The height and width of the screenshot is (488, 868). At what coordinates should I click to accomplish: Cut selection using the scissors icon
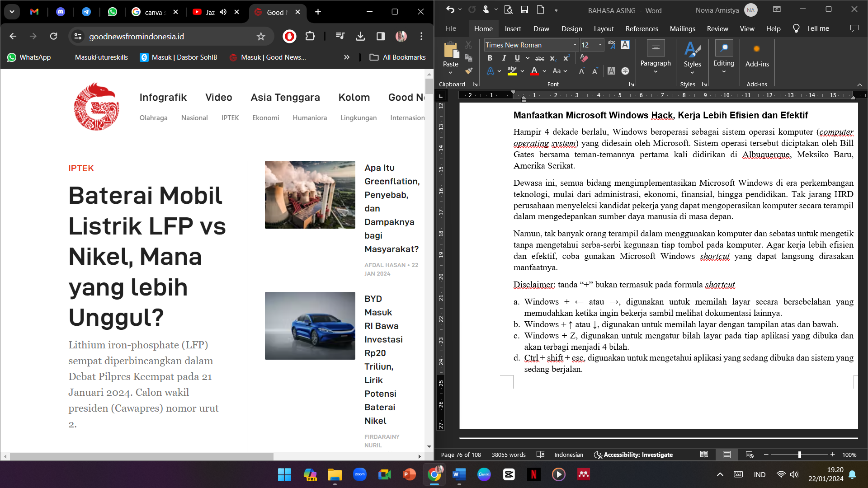point(468,45)
